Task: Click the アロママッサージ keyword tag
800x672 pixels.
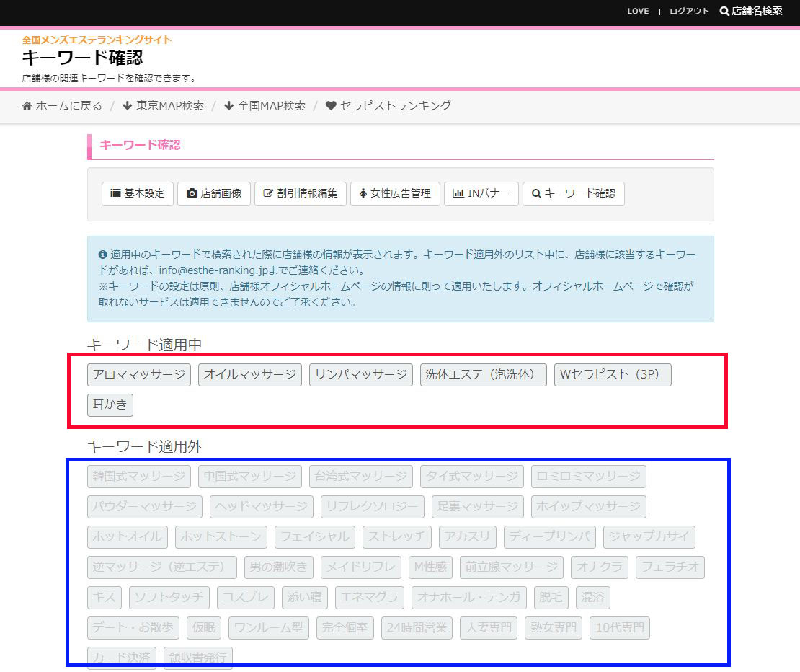Action: tap(139, 375)
